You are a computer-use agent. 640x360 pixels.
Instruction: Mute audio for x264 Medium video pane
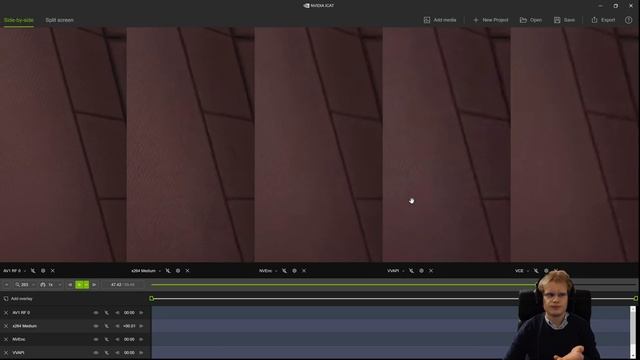tap(168, 271)
